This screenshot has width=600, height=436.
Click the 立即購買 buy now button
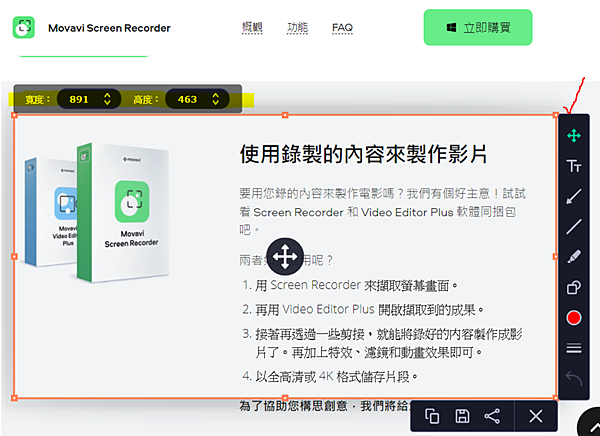478,28
